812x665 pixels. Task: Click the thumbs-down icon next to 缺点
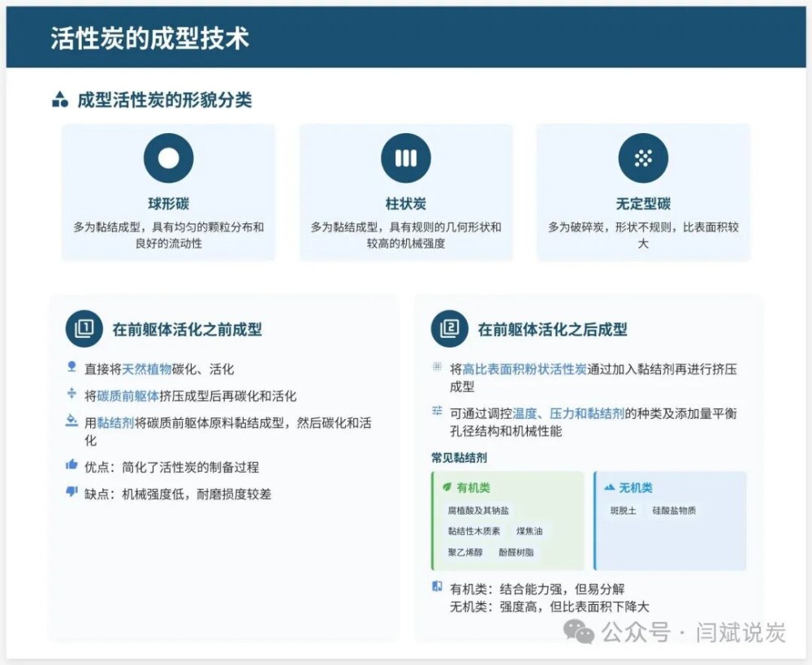(71, 493)
